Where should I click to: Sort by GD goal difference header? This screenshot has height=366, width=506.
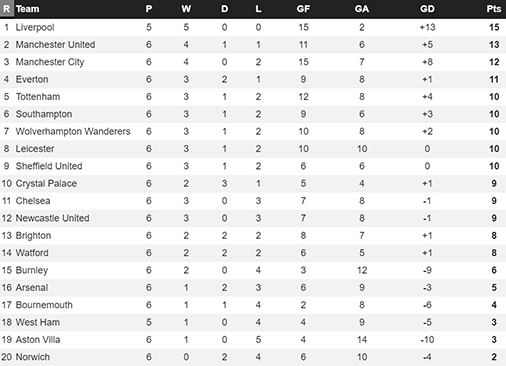[427, 9]
